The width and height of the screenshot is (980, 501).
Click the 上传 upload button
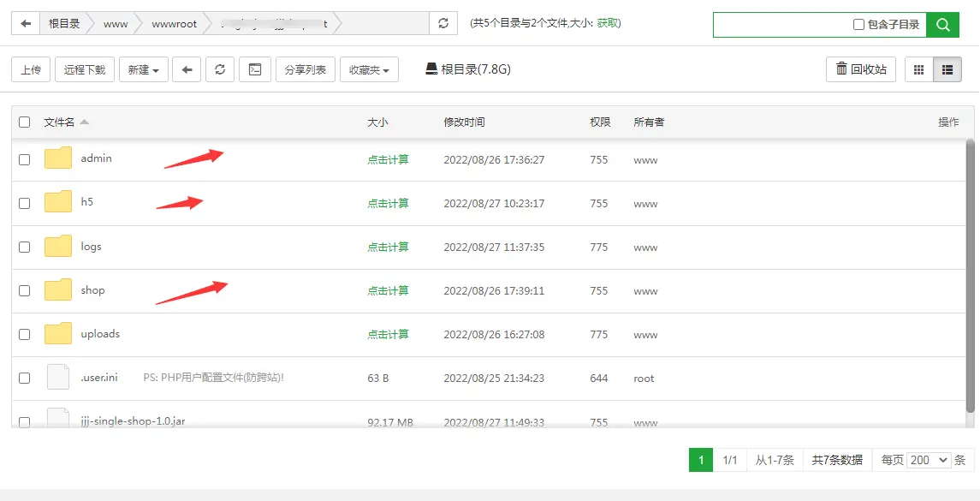pyautogui.click(x=31, y=69)
